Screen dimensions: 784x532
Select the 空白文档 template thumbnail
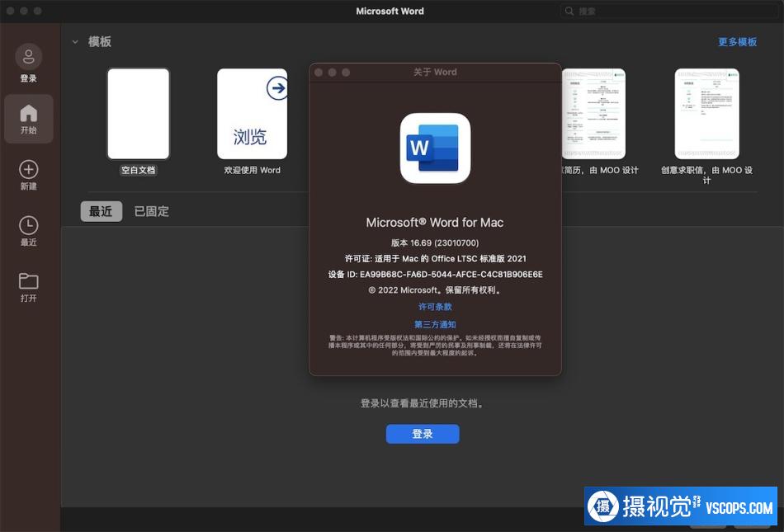[139, 114]
